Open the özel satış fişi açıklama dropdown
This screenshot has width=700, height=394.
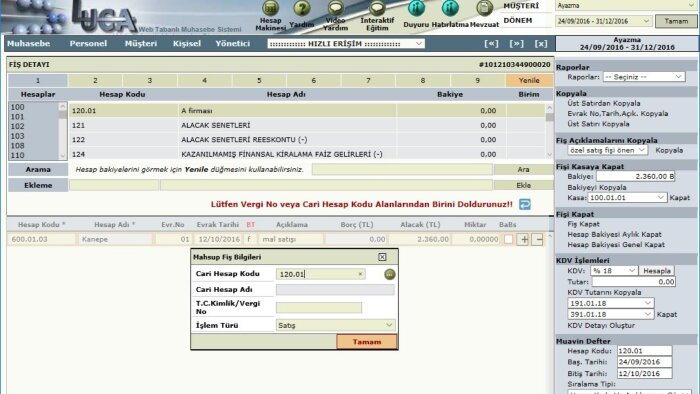point(607,150)
